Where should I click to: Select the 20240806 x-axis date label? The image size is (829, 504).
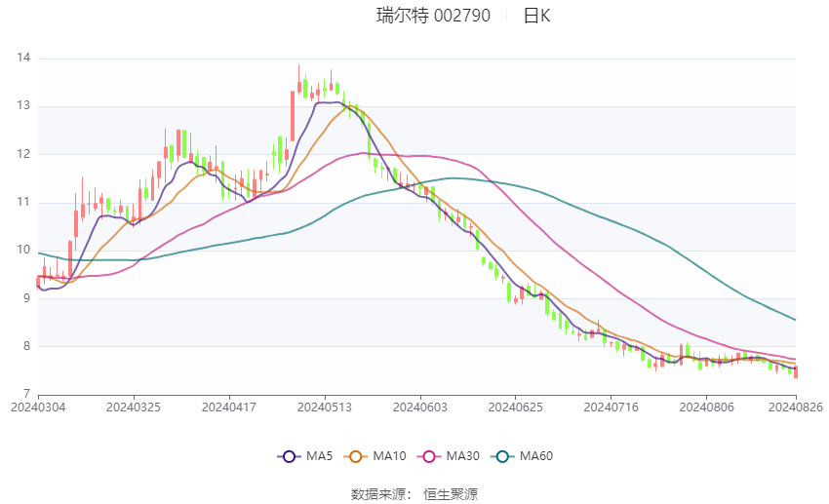click(706, 407)
